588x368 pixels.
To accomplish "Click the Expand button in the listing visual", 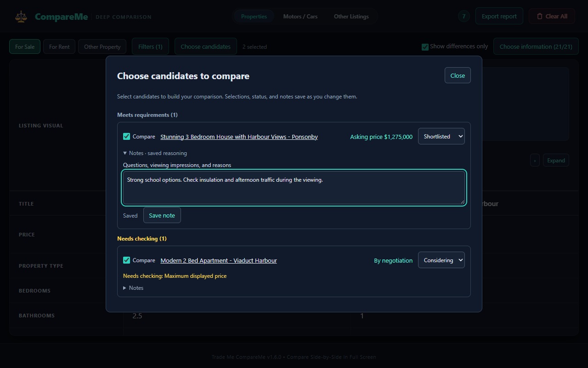I will click(x=556, y=160).
